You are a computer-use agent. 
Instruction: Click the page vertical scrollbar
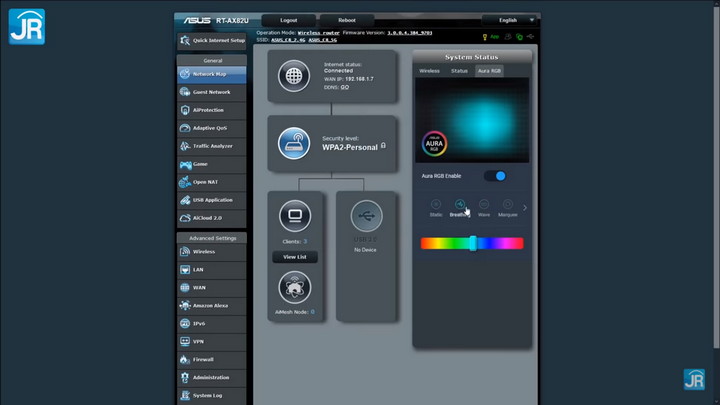coord(717,179)
